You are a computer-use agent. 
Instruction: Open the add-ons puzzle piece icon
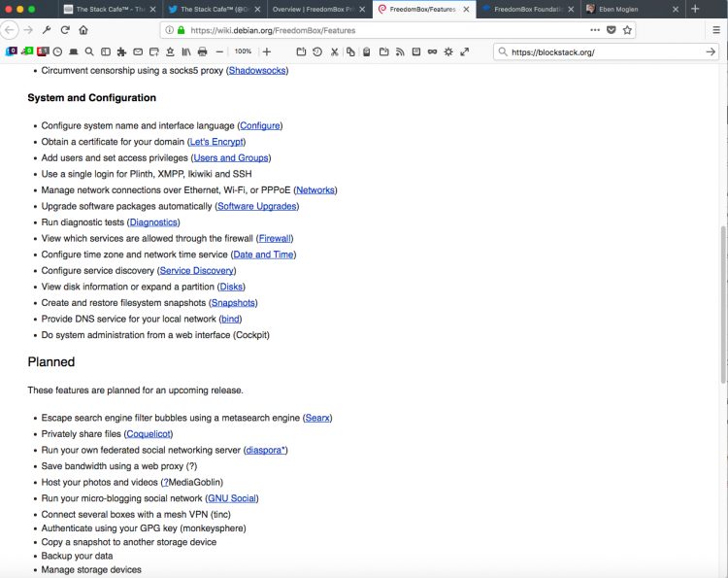pyautogui.click(x=121, y=51)
